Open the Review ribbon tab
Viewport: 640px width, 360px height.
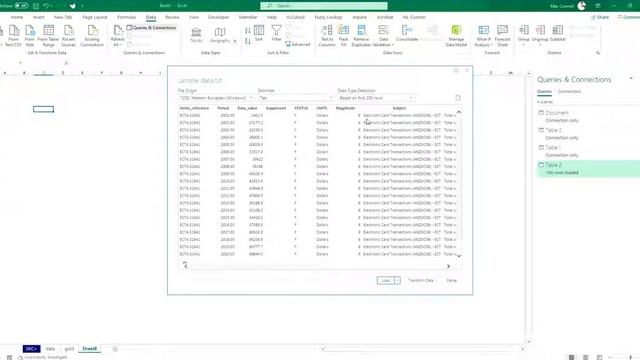(172, 17)
